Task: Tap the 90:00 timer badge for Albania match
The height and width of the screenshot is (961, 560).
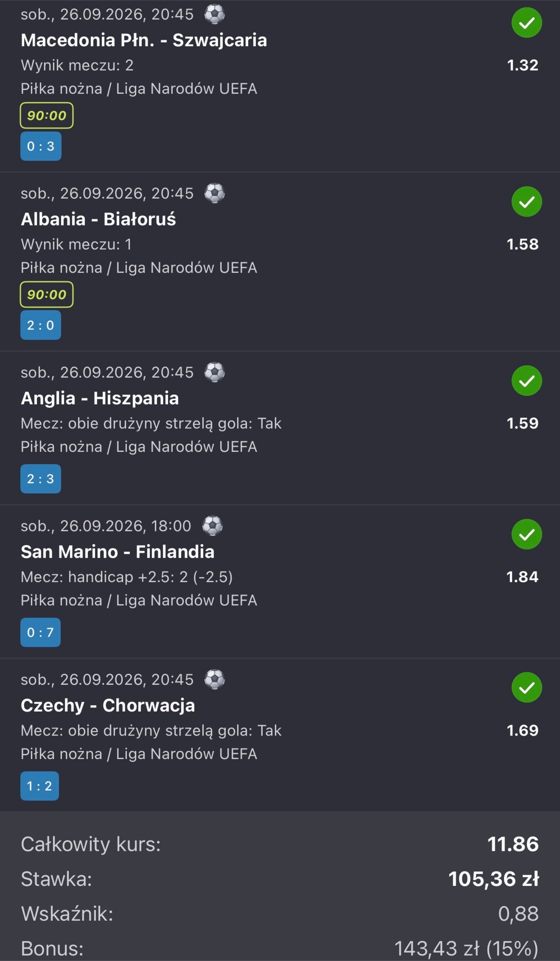Action: [x=47, y=295]
